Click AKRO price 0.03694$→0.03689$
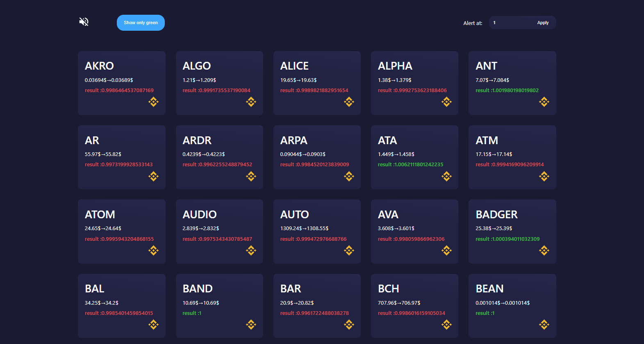This screenshot has width=644, height=344. point(109,80)
